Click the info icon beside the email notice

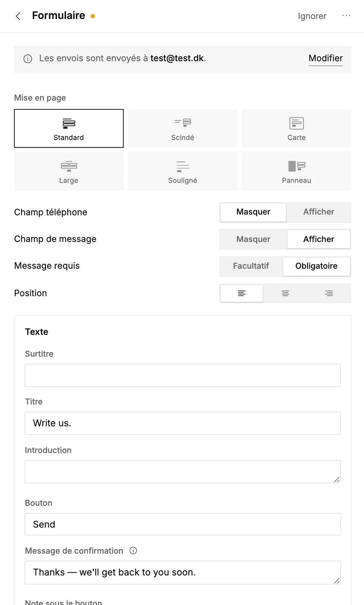[28, 59]
